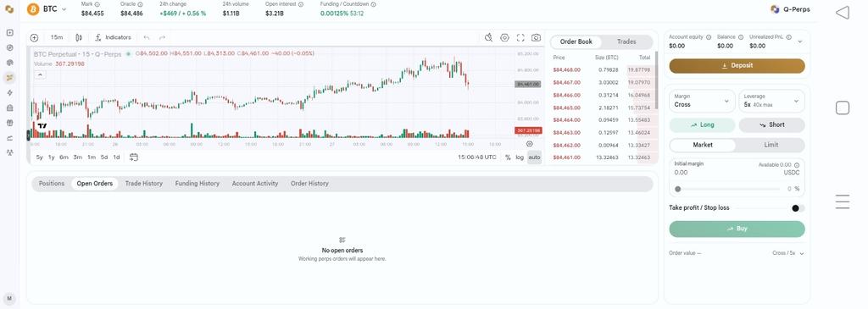The width and height of the screenshot is (868, 309).
Task: Switch to the Funding History tab
Action: pyautogui.click(x=197, y=184)
